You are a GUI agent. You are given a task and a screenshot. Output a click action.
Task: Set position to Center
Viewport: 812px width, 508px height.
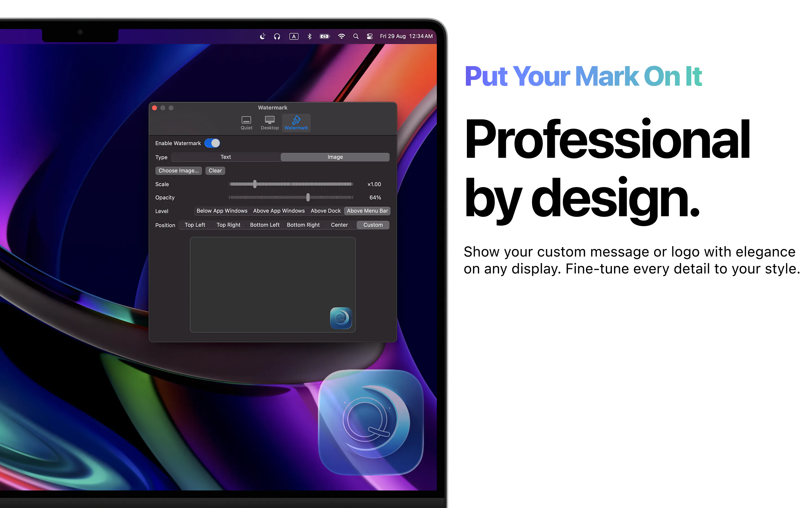pos(339,225)
